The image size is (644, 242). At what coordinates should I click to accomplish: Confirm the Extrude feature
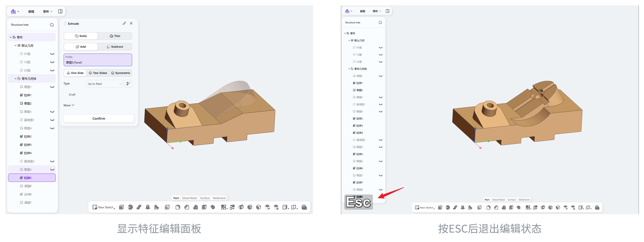tap(99, 119)
